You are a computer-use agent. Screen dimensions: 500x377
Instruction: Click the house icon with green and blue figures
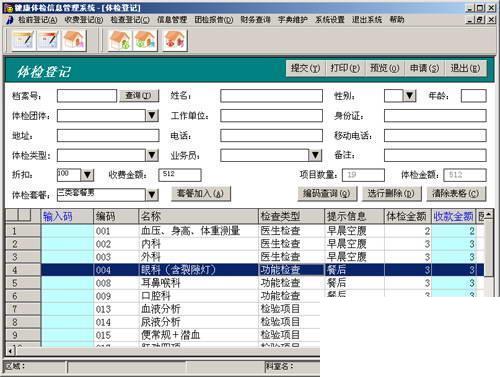click(x=145, y=40)
